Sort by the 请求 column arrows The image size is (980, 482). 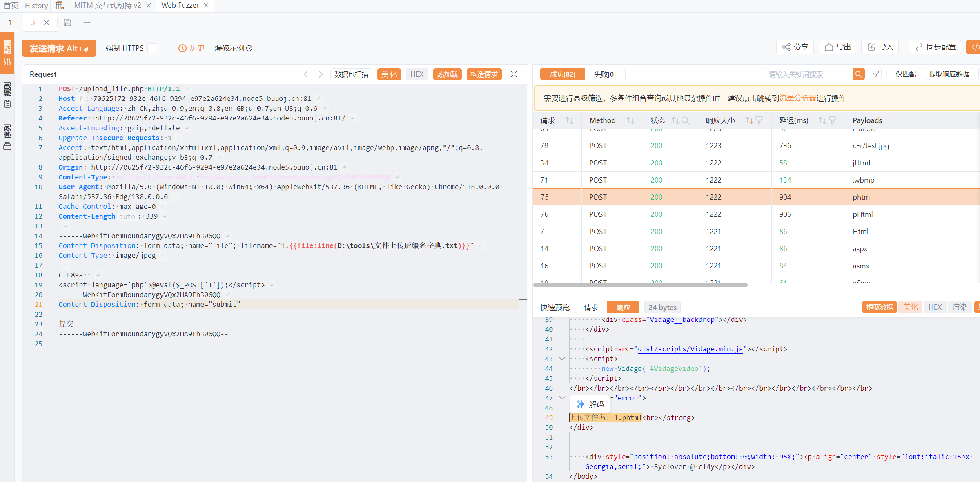point(569,120)
